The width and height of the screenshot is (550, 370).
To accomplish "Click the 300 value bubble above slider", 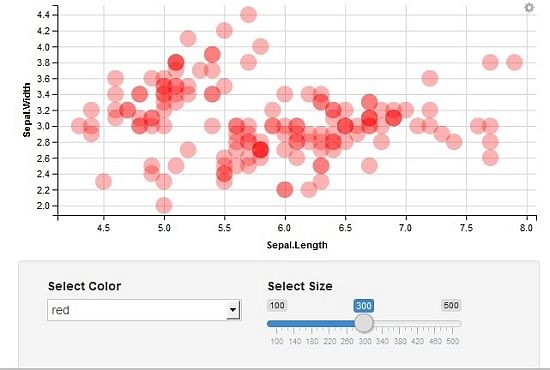I will [x=364, y=306].
